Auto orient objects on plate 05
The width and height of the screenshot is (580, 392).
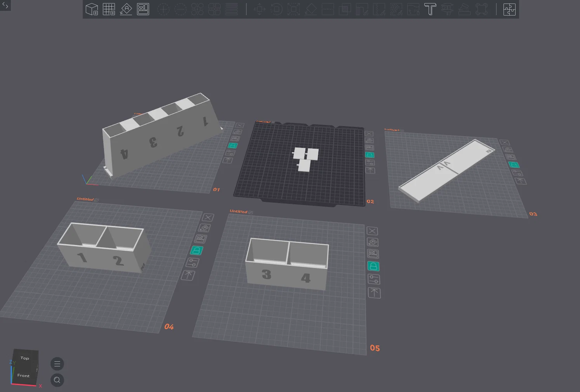click(x=373, y=243)
